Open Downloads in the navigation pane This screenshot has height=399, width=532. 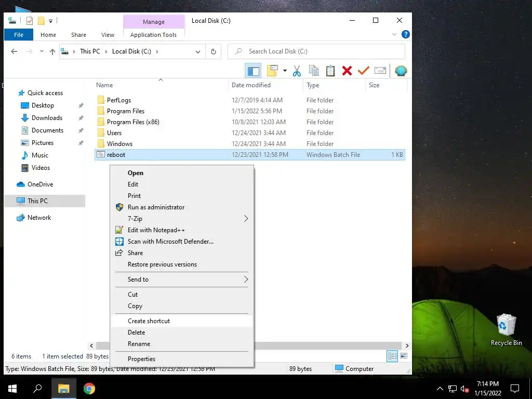click(47, 118)
